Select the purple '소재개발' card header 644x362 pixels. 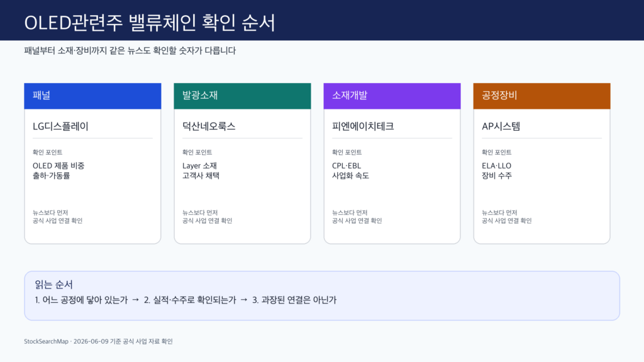[392, 96]
